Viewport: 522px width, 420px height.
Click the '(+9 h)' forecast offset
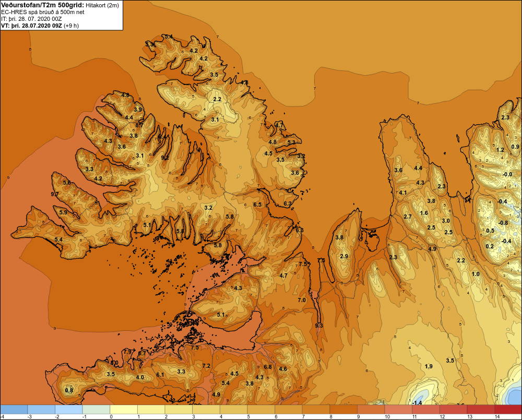71,26
